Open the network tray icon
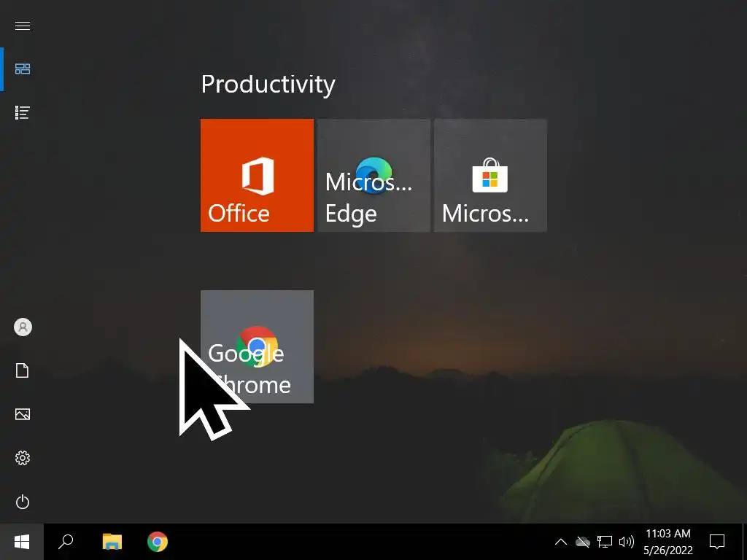Viewport: 747px width, 560px height. coord(605,542)
